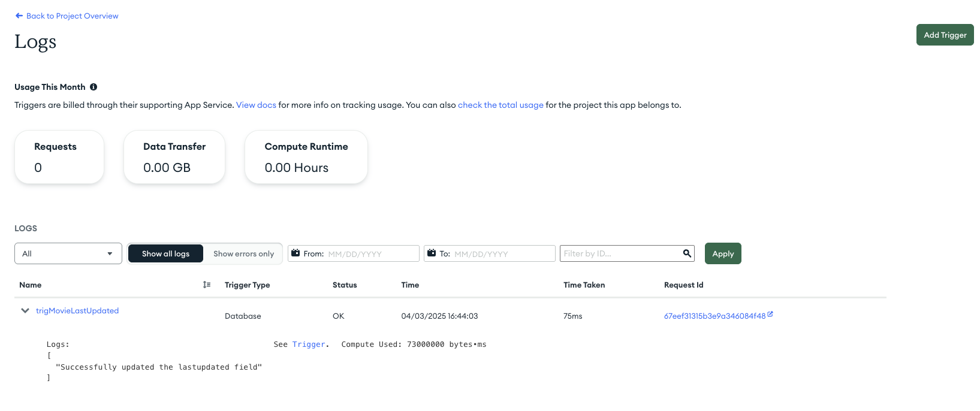Click the Usage This Month info icon
The width and height of the screenshot is (980, 411).
94,87
